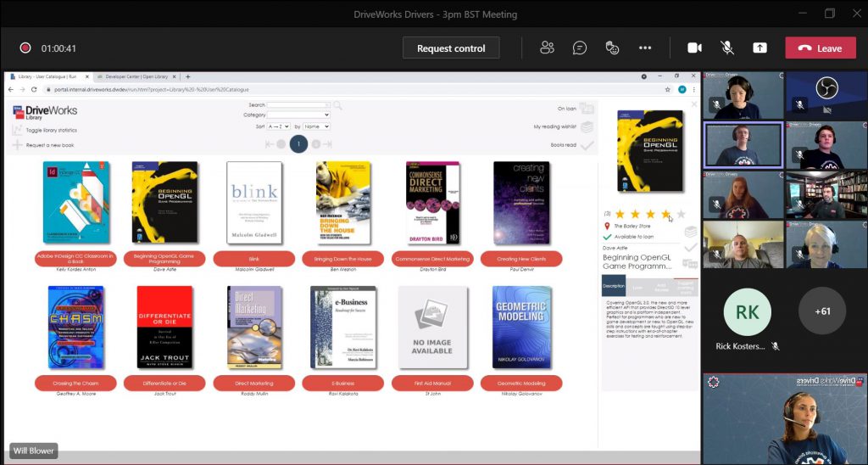This screenshot has height=465, width=868.
Task: Switch to the Add Review tab
Action: coord(661,286)
